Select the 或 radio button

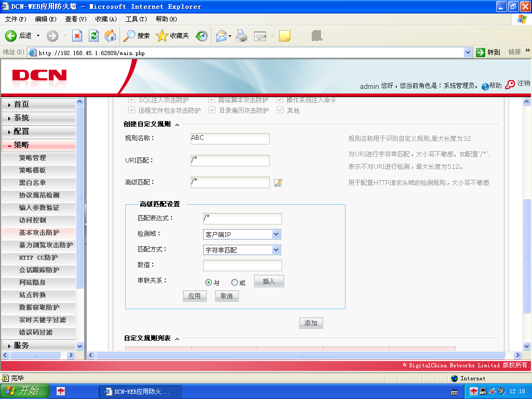tap(234, 282)
